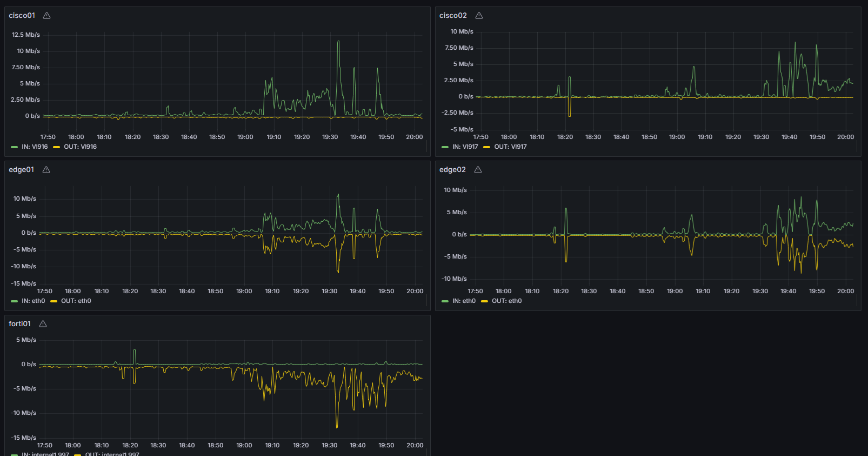
Task: Expand the edge02 panel title menu
Action: tap(452, 170)
